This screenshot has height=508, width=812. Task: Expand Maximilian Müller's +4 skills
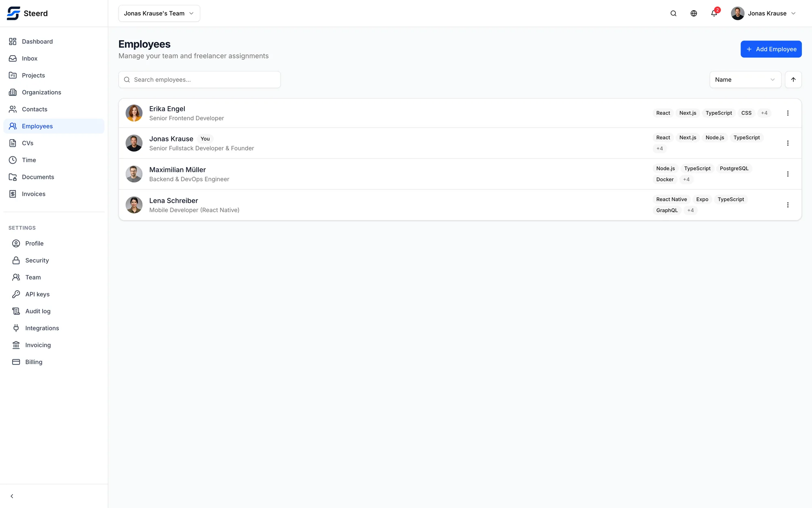(x=686, y=179)
